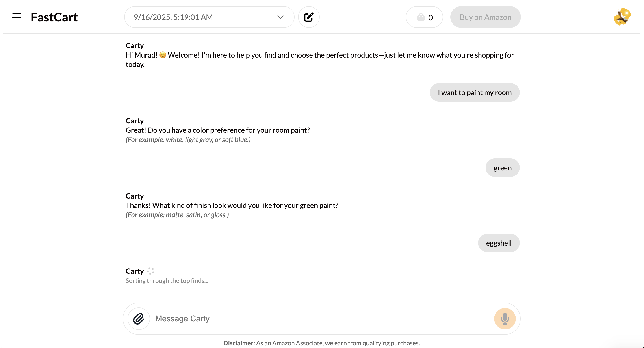Click the Message Carty input field

(323, 318)
